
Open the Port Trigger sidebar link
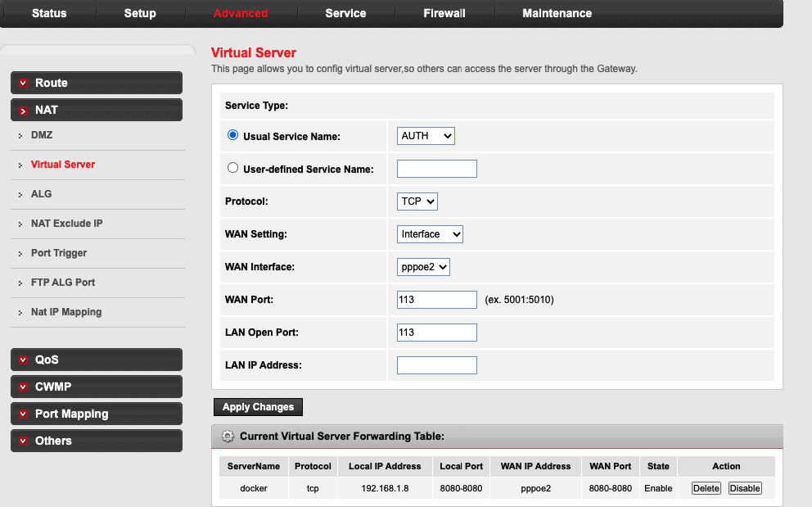coord(59,253)
